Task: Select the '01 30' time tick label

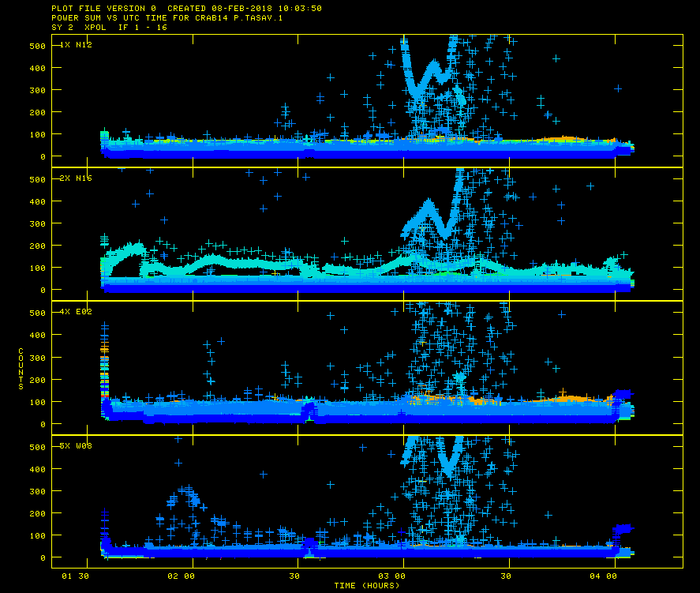Action: pos(75,576)
